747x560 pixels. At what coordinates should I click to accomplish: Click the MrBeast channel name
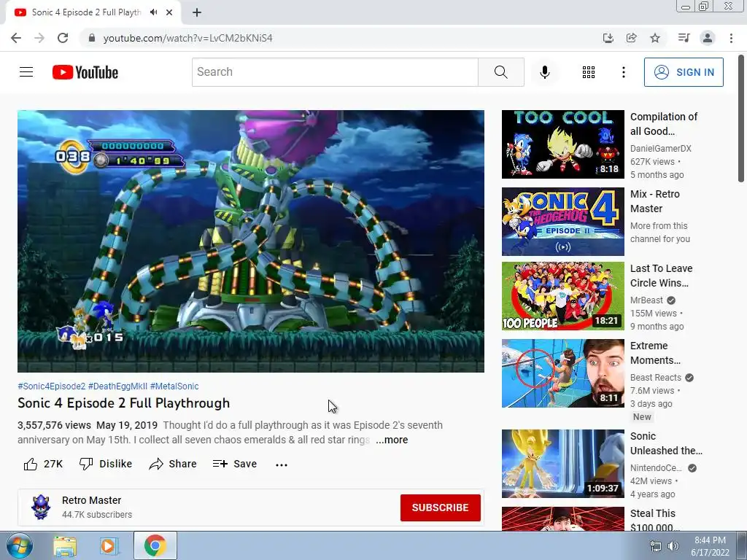(646, 300)
